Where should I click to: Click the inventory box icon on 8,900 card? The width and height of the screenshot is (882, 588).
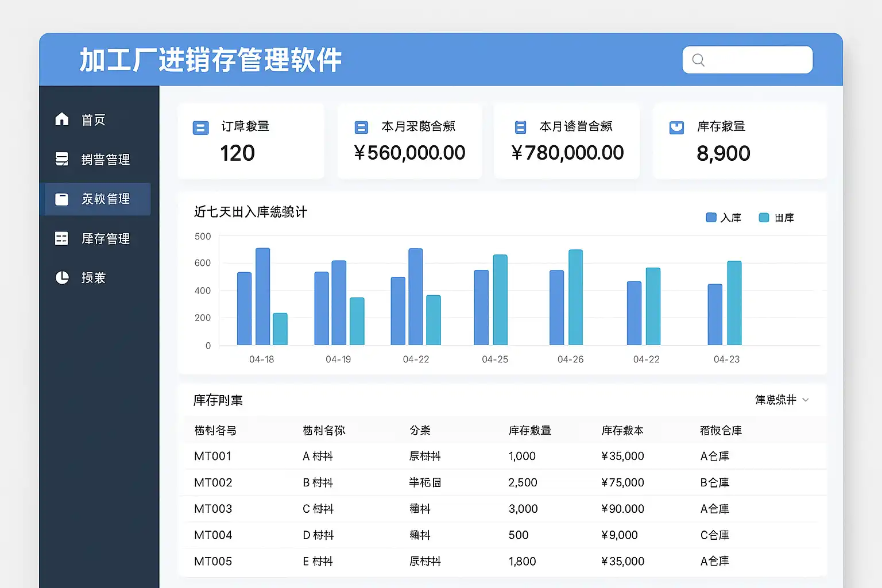(677, 127)
